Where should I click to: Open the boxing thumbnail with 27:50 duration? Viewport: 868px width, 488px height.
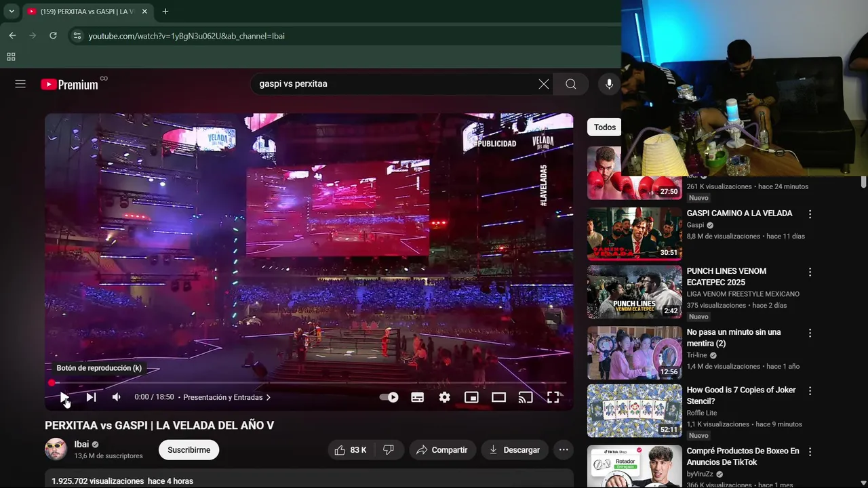(635, 173)
